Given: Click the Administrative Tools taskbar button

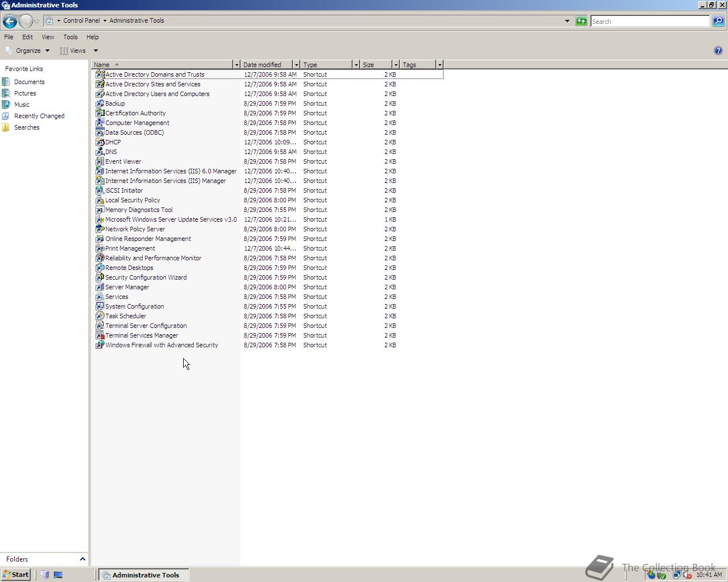Looking at the screenshot, I should (x=144, y=575).
